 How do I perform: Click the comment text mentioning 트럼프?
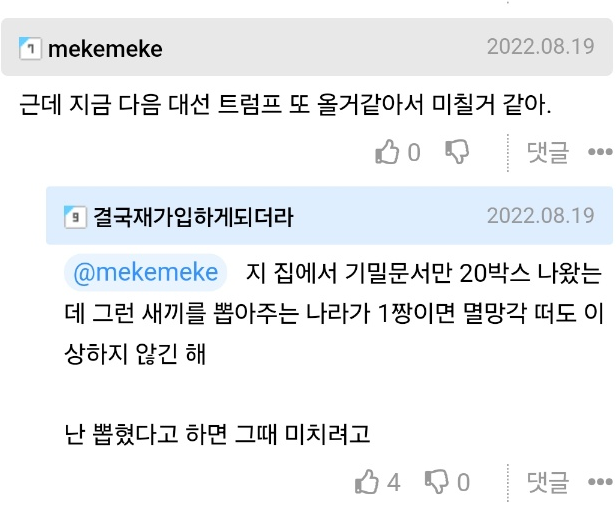286,104
